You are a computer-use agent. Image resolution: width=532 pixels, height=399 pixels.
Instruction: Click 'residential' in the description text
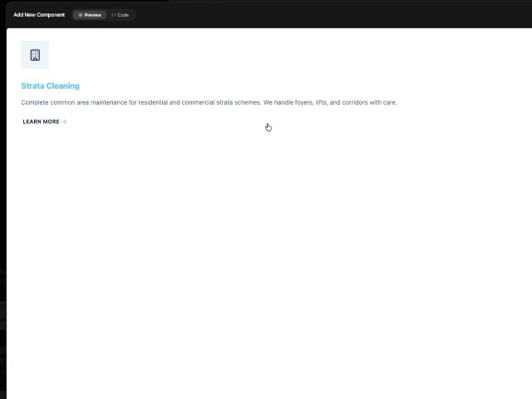pyautogui.click(x=152, y=102)
